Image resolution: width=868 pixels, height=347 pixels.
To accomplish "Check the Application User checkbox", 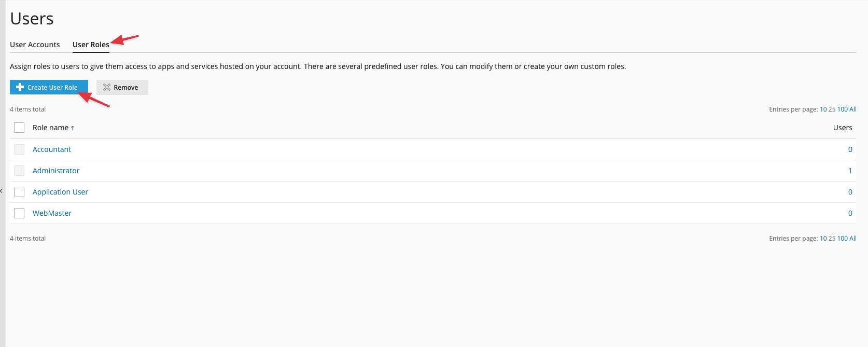I will [19, 192].
